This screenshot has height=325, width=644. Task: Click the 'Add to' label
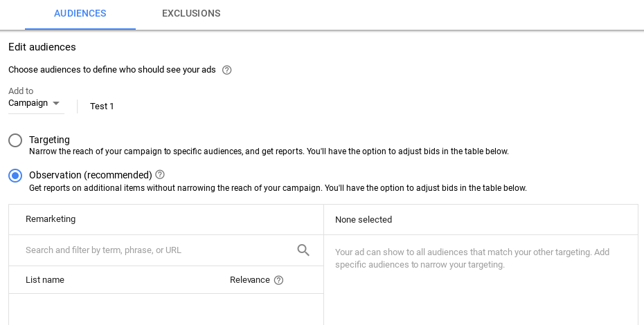[x=21, y=91]
